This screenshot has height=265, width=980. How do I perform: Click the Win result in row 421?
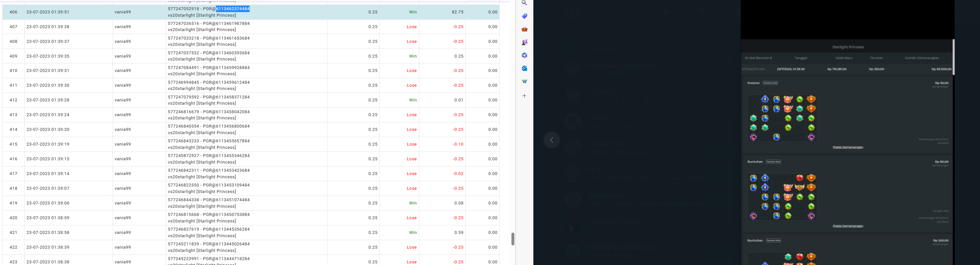click(x=413, y=233)
